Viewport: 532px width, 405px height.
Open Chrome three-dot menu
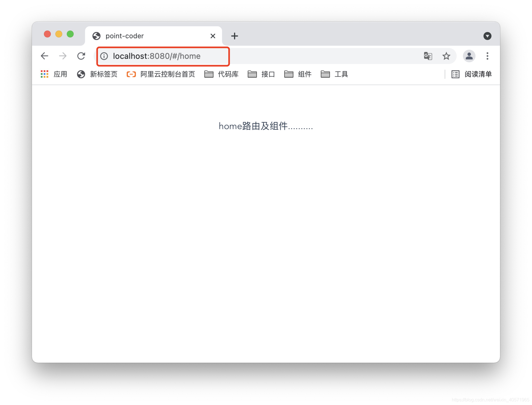click(487, 56)
